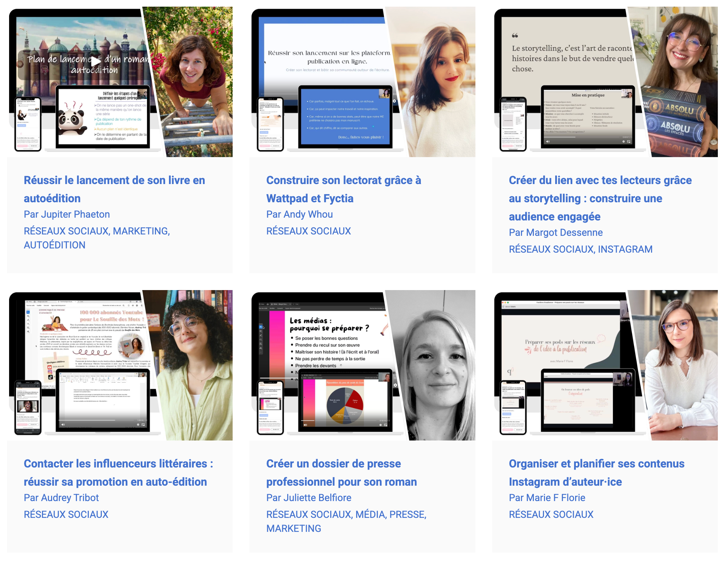The image size is (728, 563).
Task: Play the "Plan de lancement d'un roman" video
Action: click(95, 62)
